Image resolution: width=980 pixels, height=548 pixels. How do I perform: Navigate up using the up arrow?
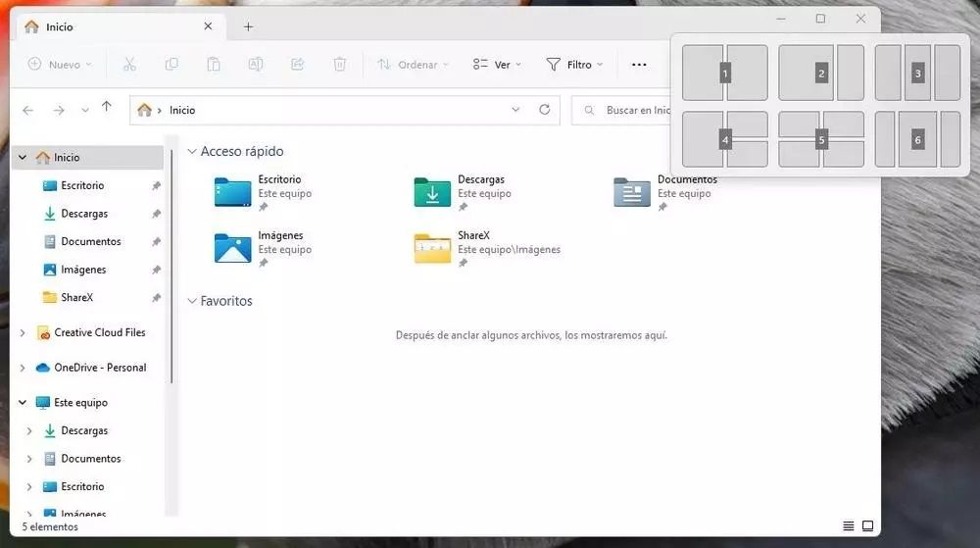107,109
